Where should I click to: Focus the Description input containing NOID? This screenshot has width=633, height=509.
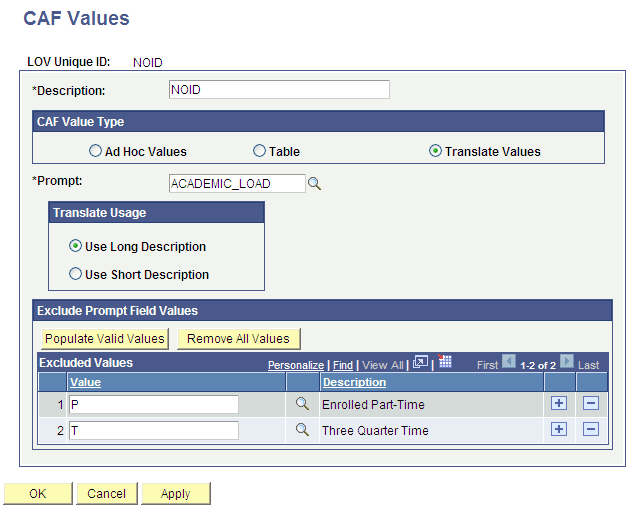point(279,90)
